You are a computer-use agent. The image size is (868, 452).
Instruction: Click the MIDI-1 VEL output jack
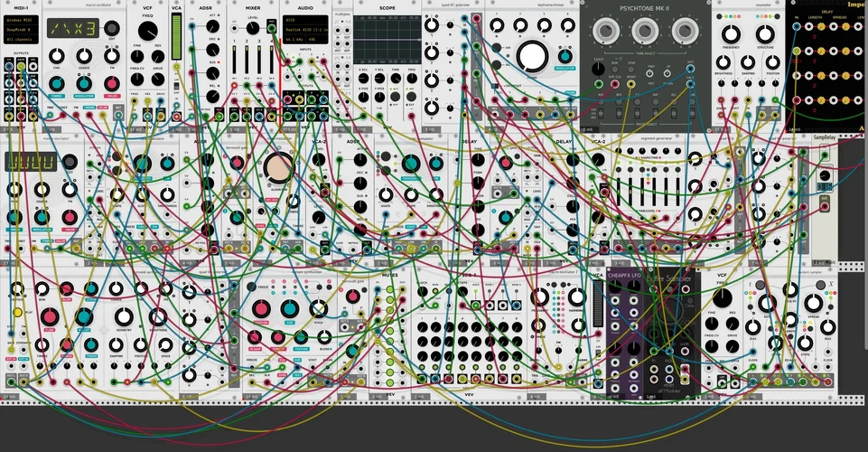pos(33,66)
